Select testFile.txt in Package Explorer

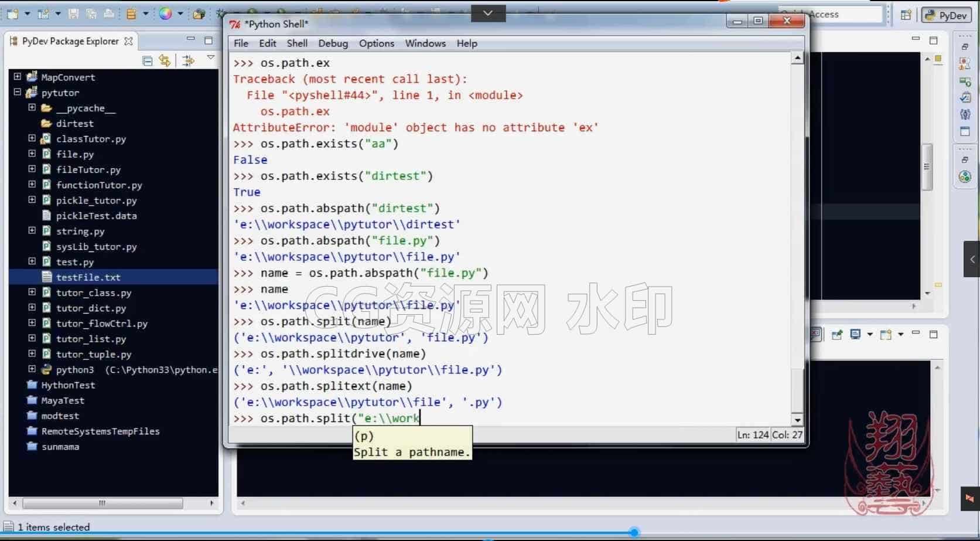pos(88,277)
